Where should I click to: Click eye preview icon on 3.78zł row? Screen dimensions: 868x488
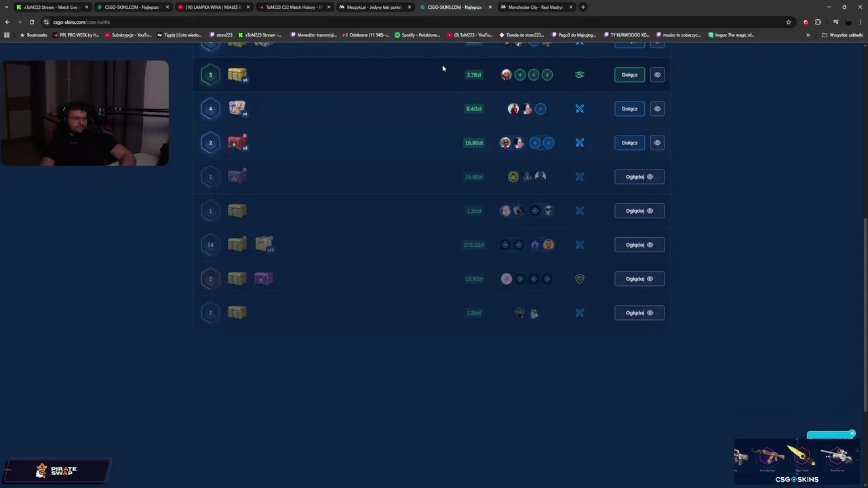pyautogui.click(x=657, y=75)
